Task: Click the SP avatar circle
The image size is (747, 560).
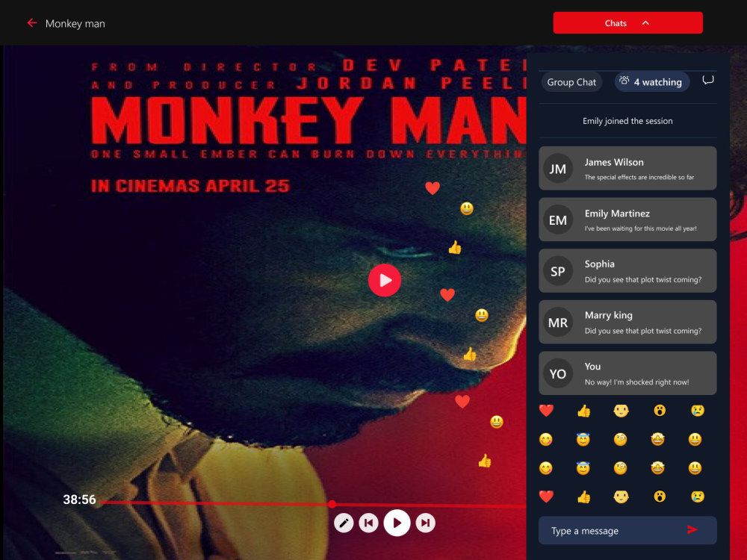Action: 558,271
